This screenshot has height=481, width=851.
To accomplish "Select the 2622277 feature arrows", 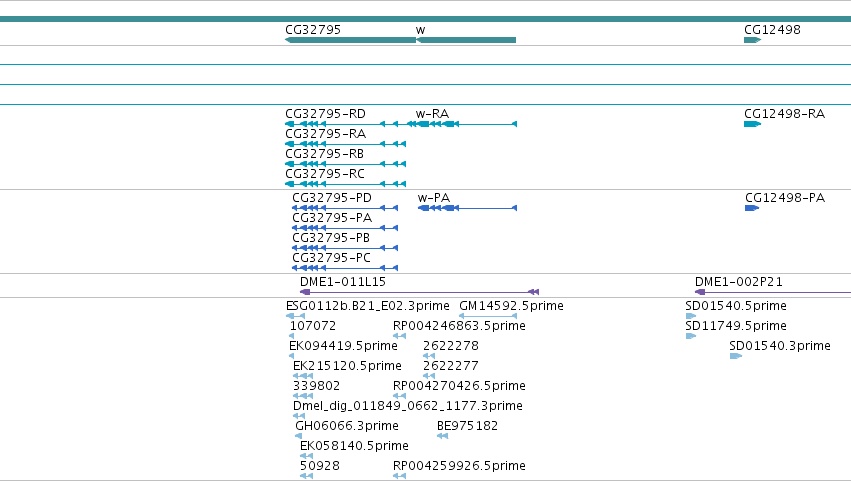I will pyautogui.click(x=429, y=376).
